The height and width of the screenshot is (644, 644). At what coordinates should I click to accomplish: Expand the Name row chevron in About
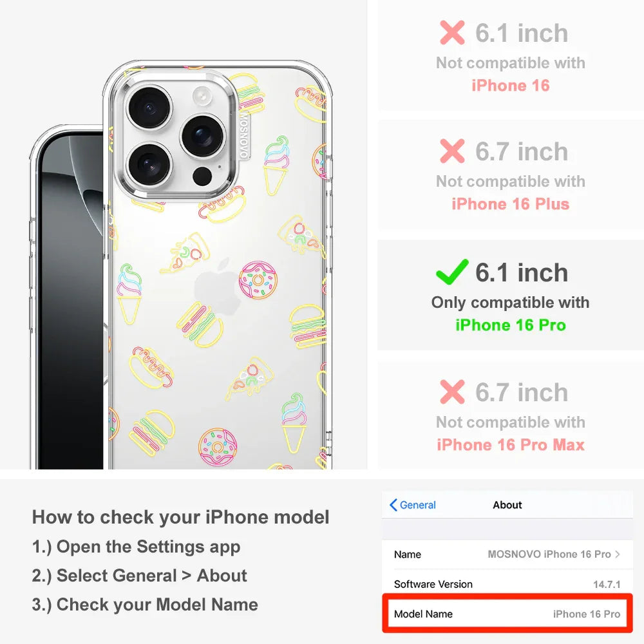click(x=618, y=554)
